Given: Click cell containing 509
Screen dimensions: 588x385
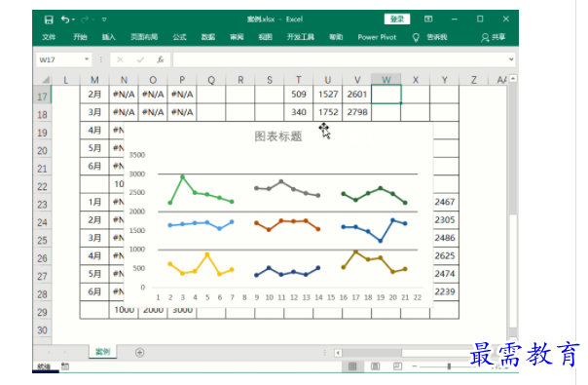Looking at the screenshot, I should pos(299,95).
